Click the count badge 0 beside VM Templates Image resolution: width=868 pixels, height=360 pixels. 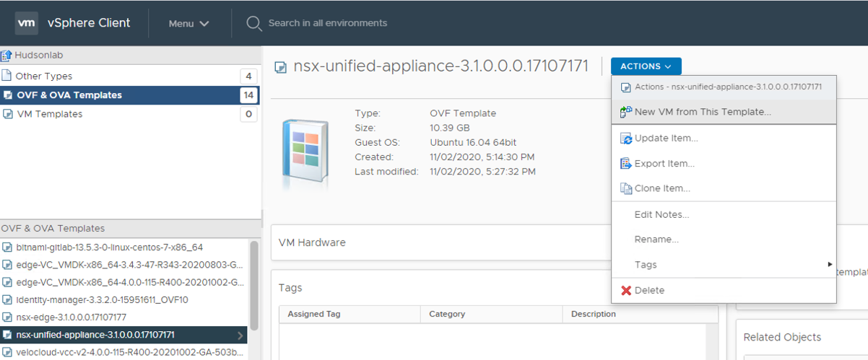[x=248, y=114]
